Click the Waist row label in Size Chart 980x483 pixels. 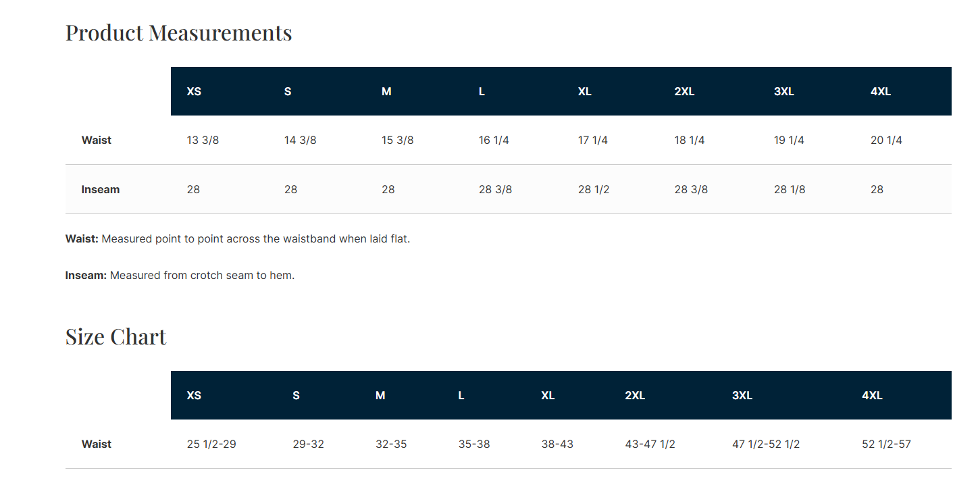pyautogui.click(x=97, y=444)
